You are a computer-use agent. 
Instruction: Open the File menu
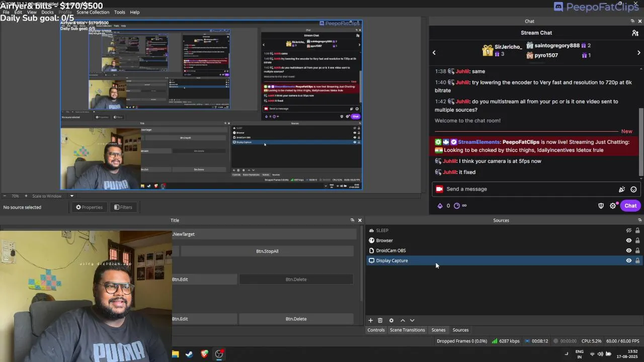coord(6,12)
